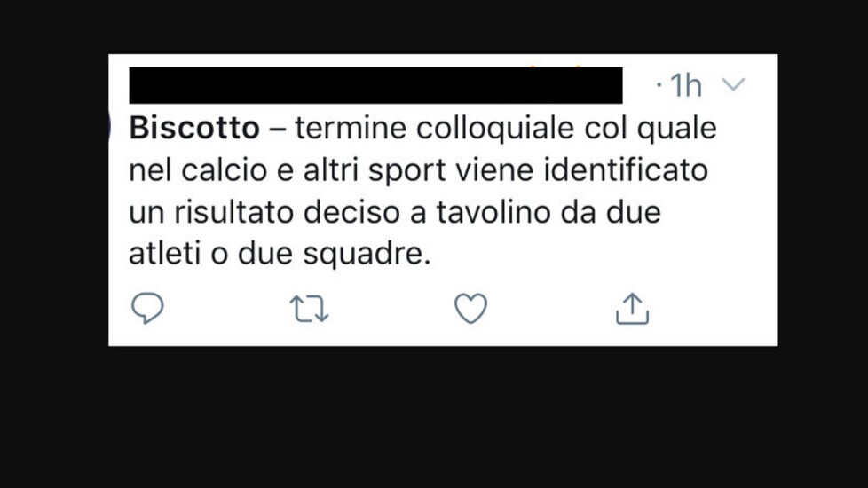Reply to the Biscotto tweet
868x488 pixels.
click(147, 308)
